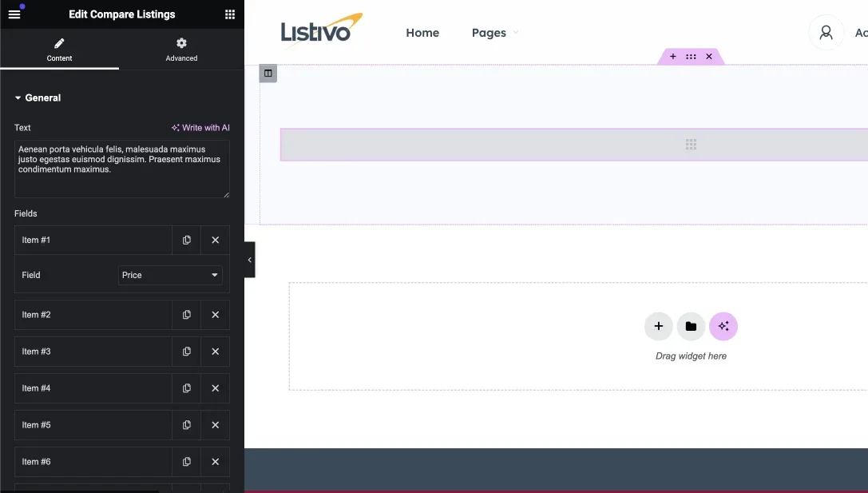The width and height of the screenshot is (868, 493).
Task: Click into the Text textarea
Action: pyautogui.click(x=122, y=169)
